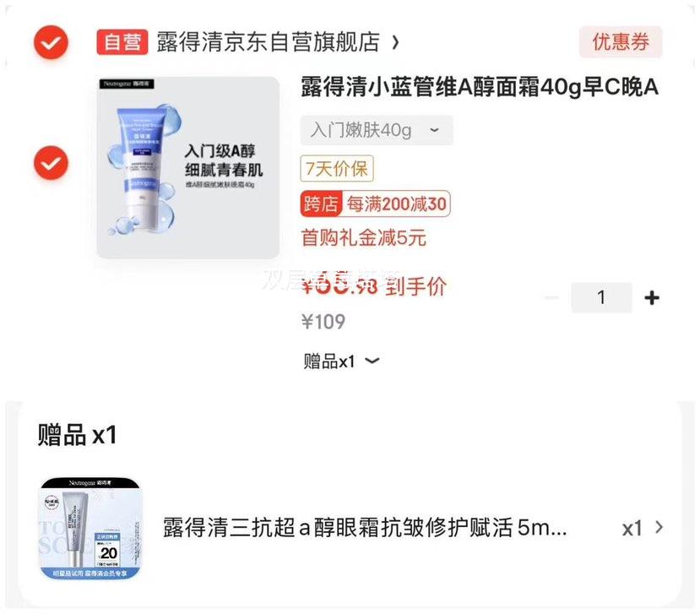Open the 入门嫩肤40g variant dropdown

(x=377, y=130)
